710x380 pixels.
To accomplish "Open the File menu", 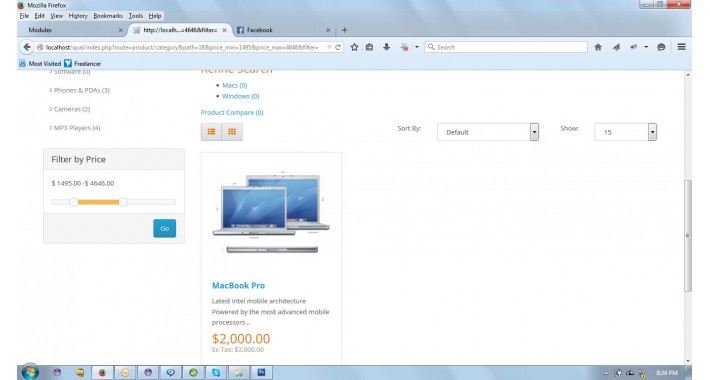I will click(24, 16).
